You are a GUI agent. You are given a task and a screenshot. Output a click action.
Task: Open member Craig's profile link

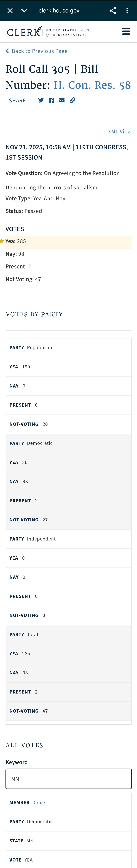pos(39,803)
